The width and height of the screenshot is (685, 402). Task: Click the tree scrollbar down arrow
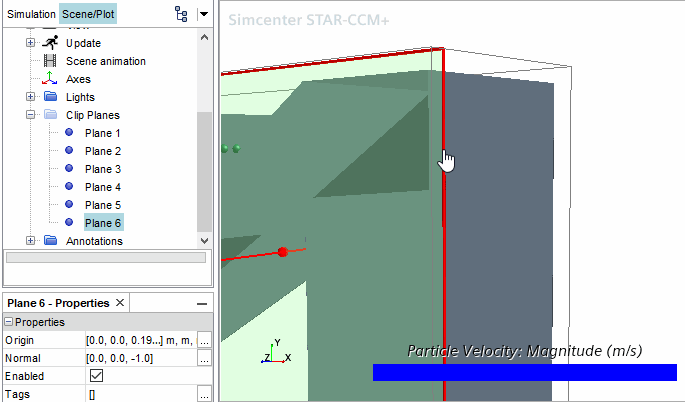point(204,240)
